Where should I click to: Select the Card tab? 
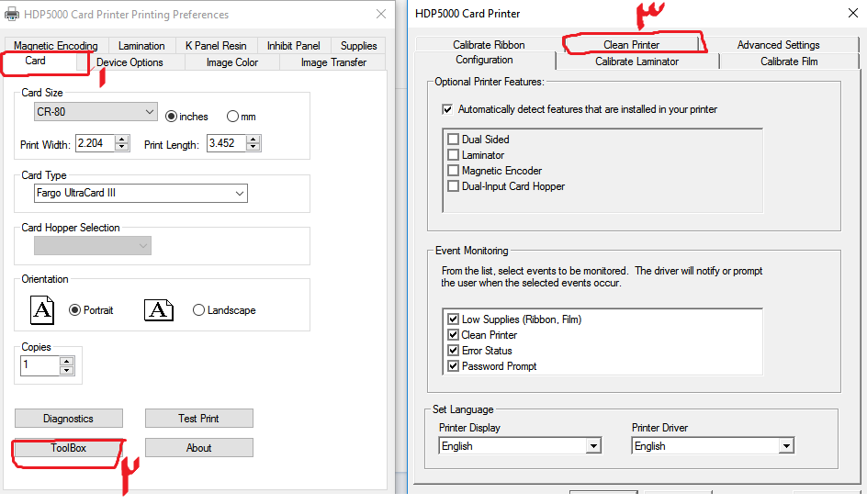coord(36,61)
